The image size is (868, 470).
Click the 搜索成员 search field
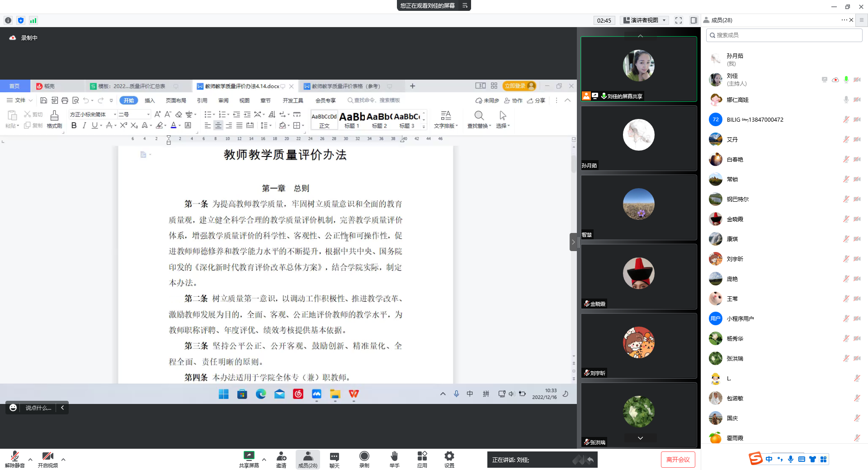click(784, 35)
